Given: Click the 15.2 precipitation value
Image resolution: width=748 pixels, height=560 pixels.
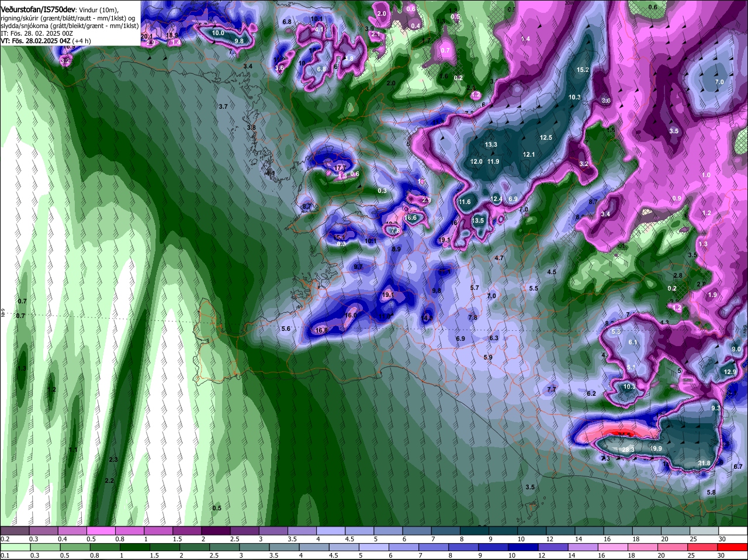Looking at the screenshot, I should click(x=583, y=70).
